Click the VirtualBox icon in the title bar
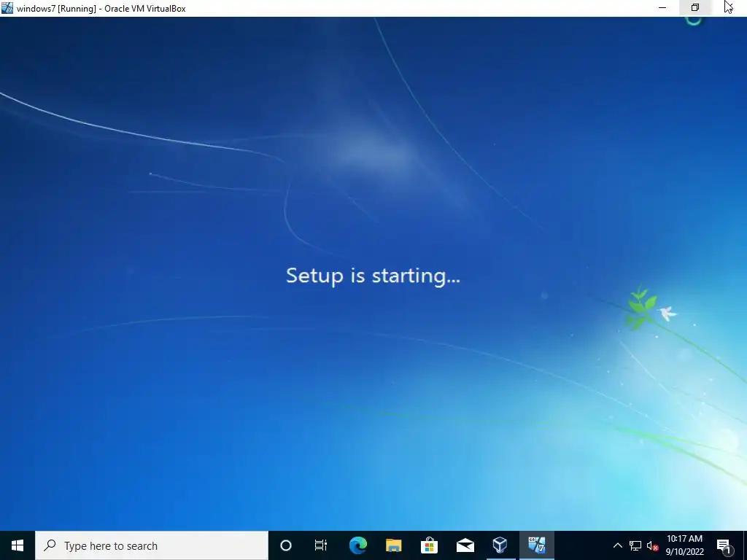Viewport: 747px width, 560px height. pyautogui.click(x=7, y=8)
